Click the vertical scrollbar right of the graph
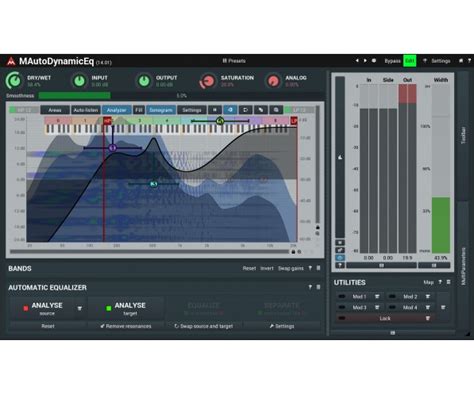474x394 pixels. (318, 165)
